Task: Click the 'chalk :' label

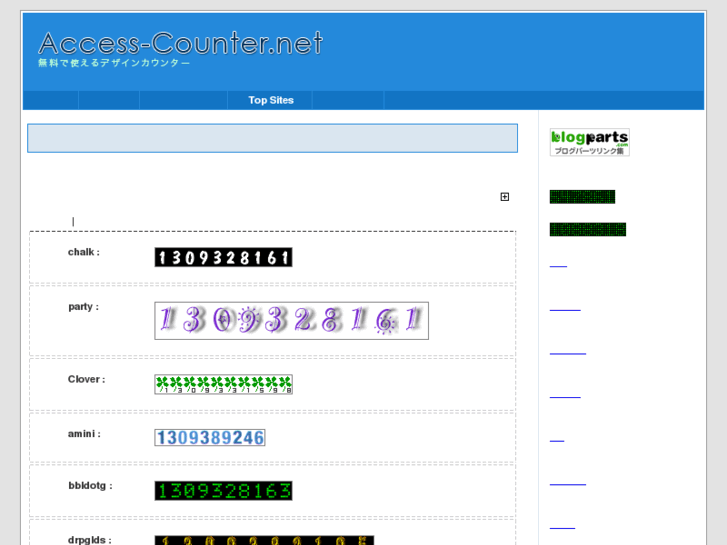Action: click(84, 252)
